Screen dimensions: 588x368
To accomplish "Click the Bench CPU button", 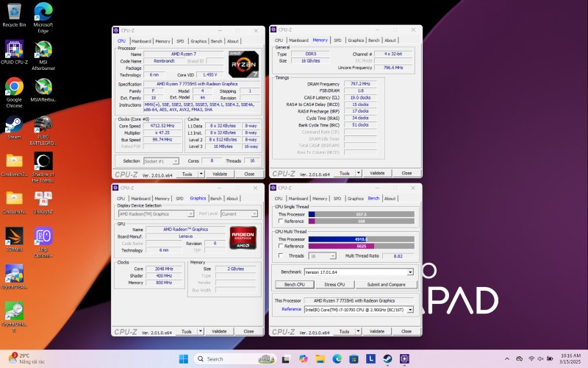I will (295, 285).
